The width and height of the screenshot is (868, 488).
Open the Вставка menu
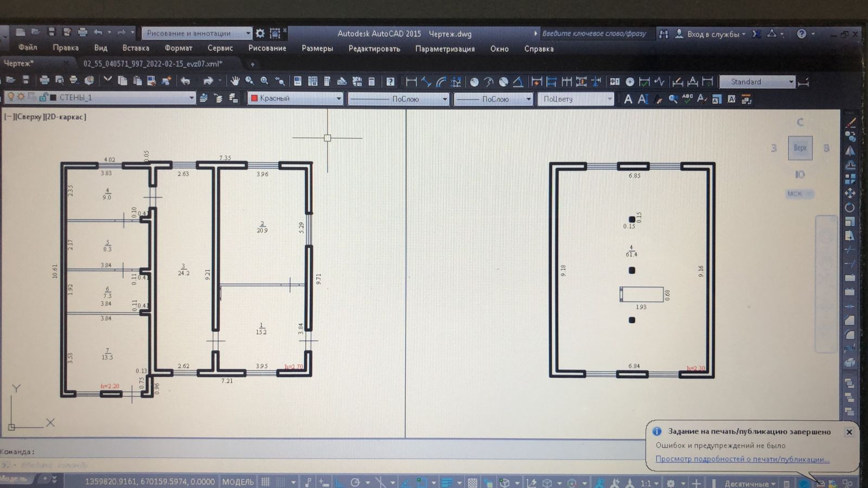pyautogui.click(x=136, y=48)
